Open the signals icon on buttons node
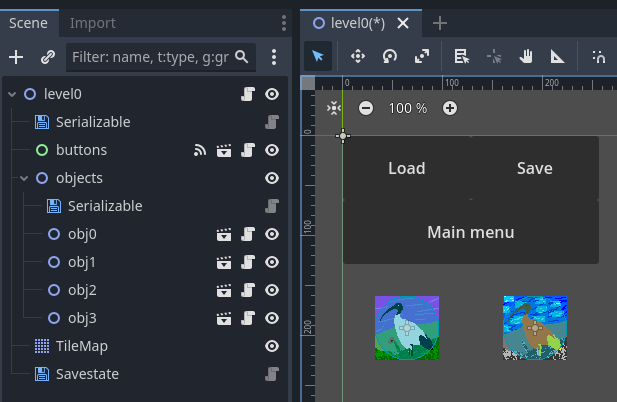 (x=200, y=150)
